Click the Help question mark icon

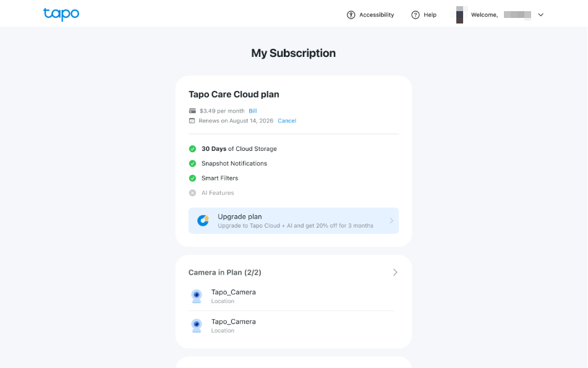[x=415, y=15]
